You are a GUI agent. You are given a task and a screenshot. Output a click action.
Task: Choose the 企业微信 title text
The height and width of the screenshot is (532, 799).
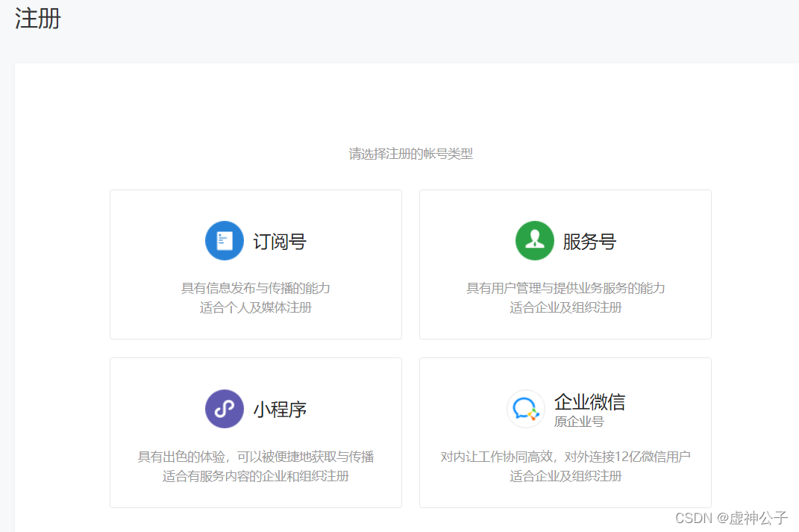point(589,402)
